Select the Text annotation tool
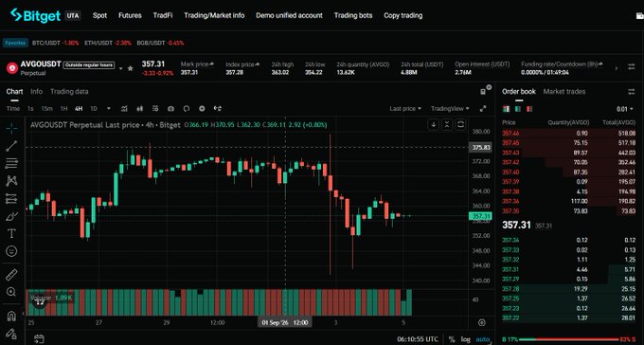644x345 pixels. [x=11, y=233]
